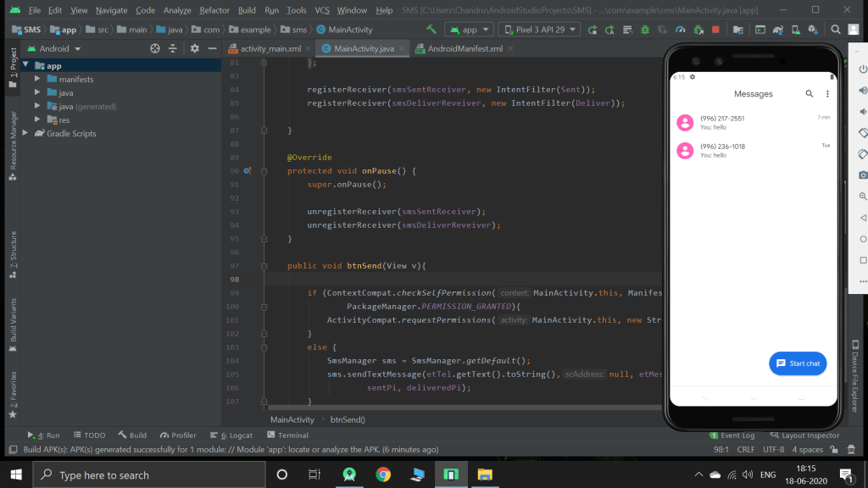The image size is (868, 488).
Task: Expand the manifests folder in project tree
Action: 38,80
